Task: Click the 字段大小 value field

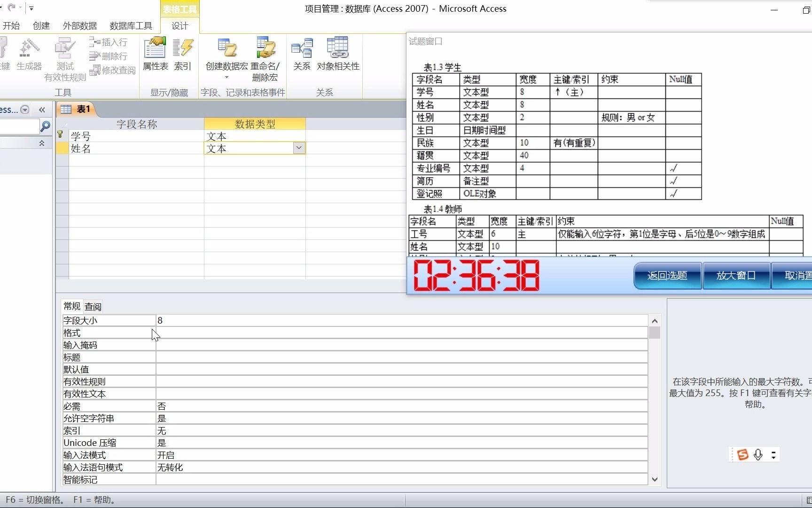Action: [x=402, y=320]
